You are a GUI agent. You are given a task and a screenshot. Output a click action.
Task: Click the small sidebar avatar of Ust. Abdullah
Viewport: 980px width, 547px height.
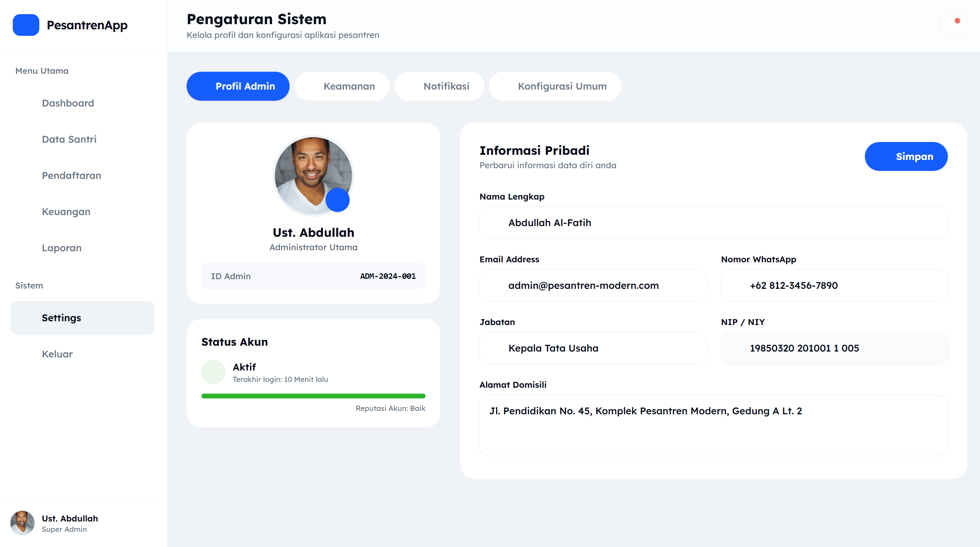point(22,523)
